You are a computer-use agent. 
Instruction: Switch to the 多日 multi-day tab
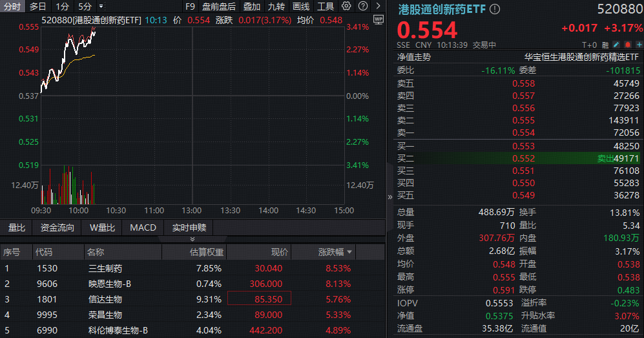[x=38, y=6]
